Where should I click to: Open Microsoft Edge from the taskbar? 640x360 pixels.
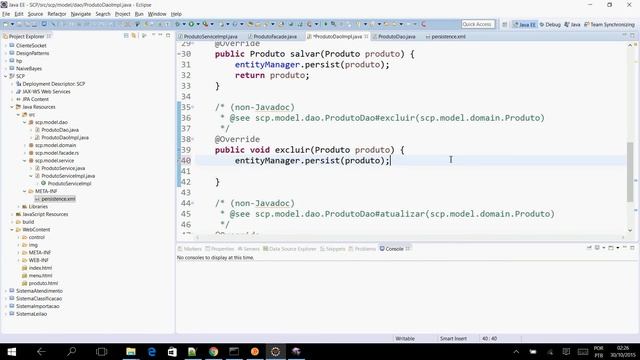pos(151,351)
